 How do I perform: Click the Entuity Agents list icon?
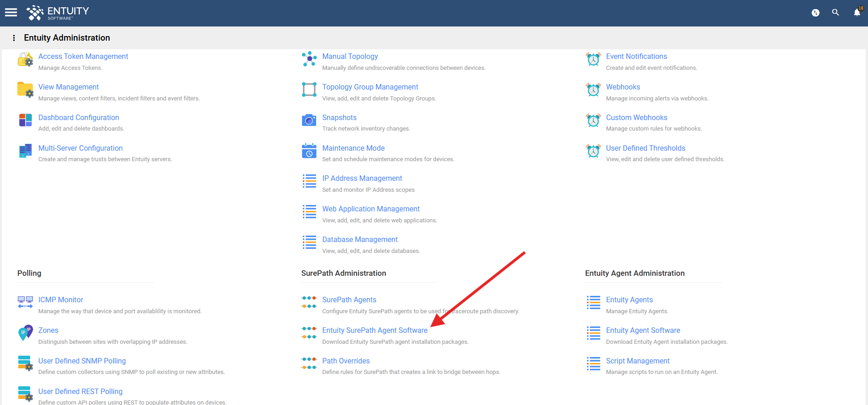tap(593, 302)
